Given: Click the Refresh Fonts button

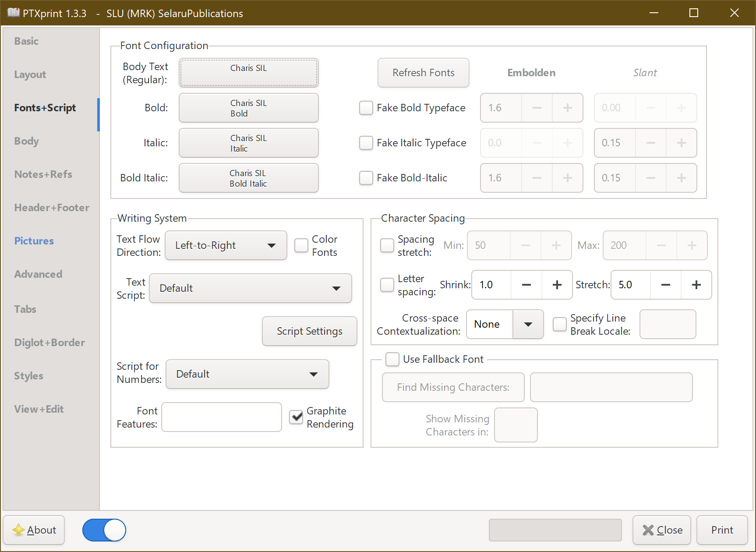Looking at the screenshot, I should click(x=423, y=73).
